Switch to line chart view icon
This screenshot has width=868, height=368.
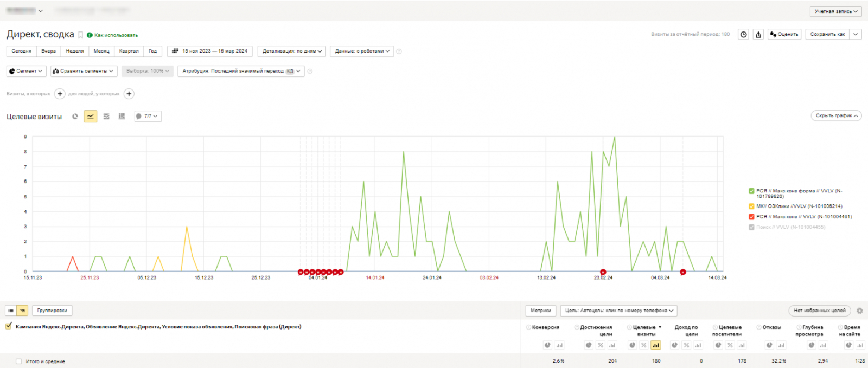coord(91,117)
